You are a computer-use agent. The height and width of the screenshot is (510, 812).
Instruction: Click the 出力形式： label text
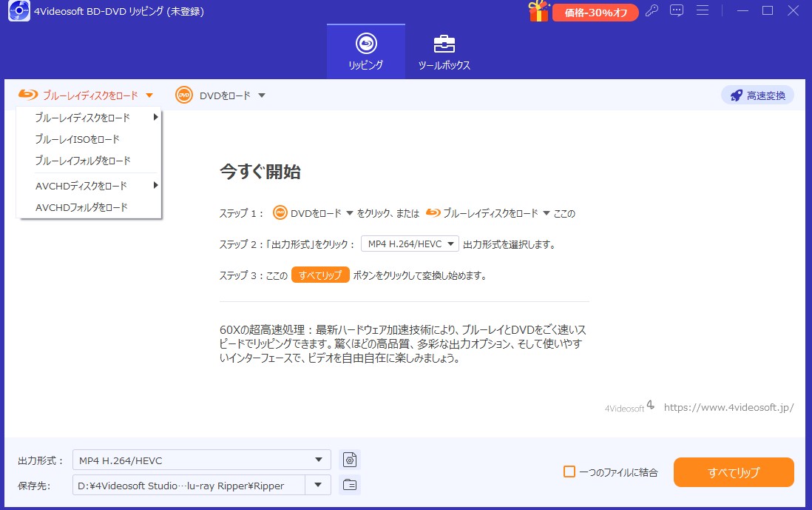(x=41, y=460)
